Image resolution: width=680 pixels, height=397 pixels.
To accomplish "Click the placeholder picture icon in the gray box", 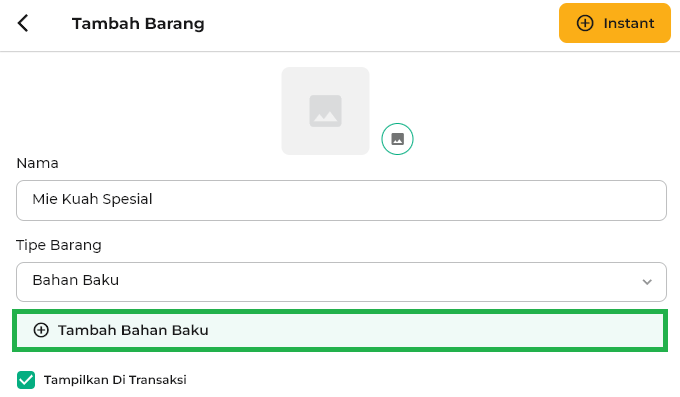I will tap(325, 111).
